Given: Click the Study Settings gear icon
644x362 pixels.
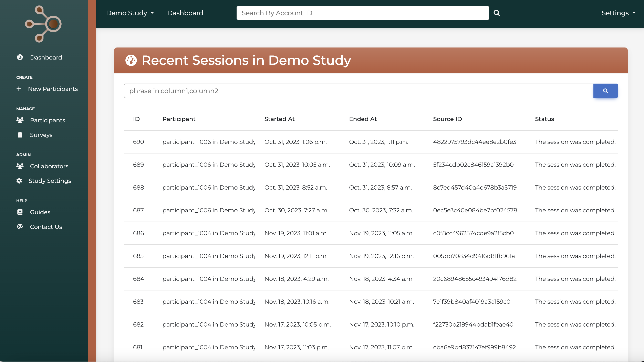Looking at the screenshot, I should (x=19, y=181).
